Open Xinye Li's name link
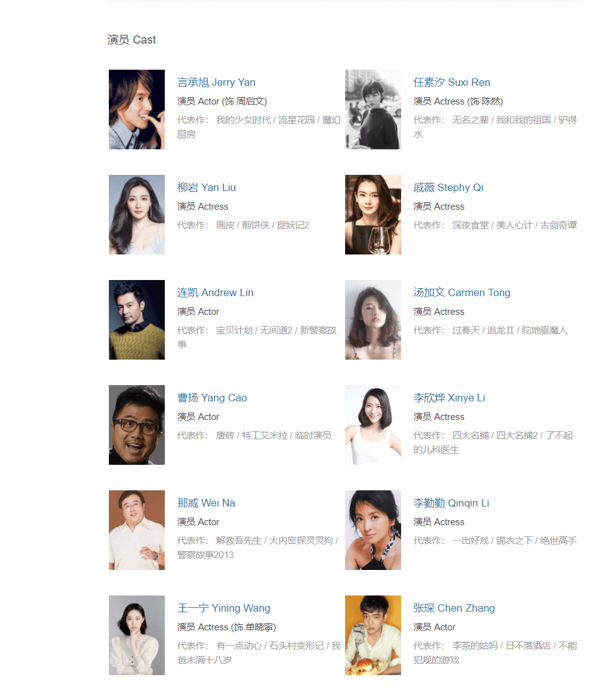Screen dimensions: 607x700 tap(449, 398)
